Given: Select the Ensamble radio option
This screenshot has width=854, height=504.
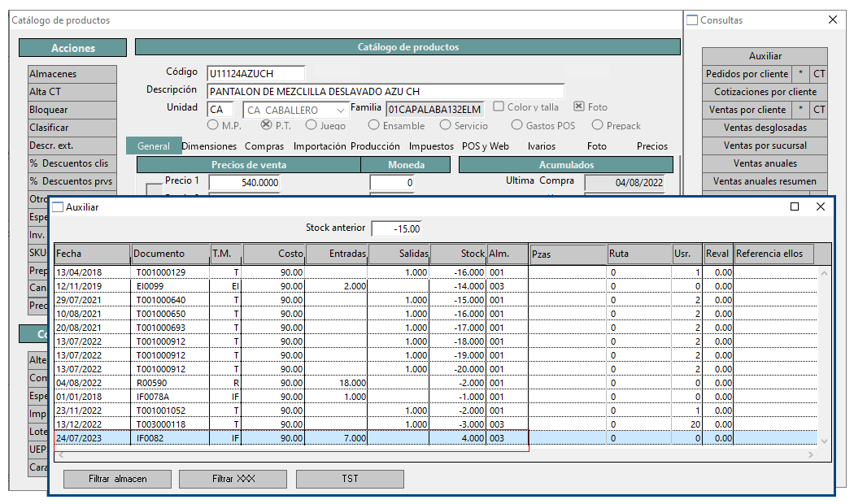Looking at the screenshot, I should point(373,125).
